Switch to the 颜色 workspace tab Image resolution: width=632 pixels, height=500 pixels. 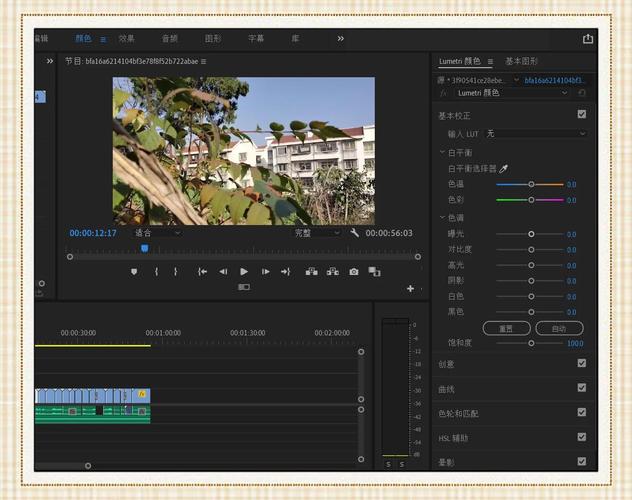(83, 39)
